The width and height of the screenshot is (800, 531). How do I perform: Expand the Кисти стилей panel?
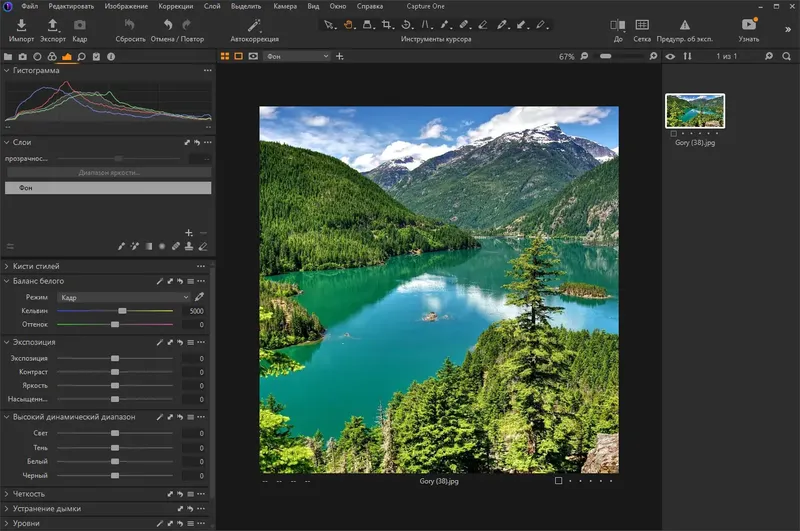coord(7,266)
